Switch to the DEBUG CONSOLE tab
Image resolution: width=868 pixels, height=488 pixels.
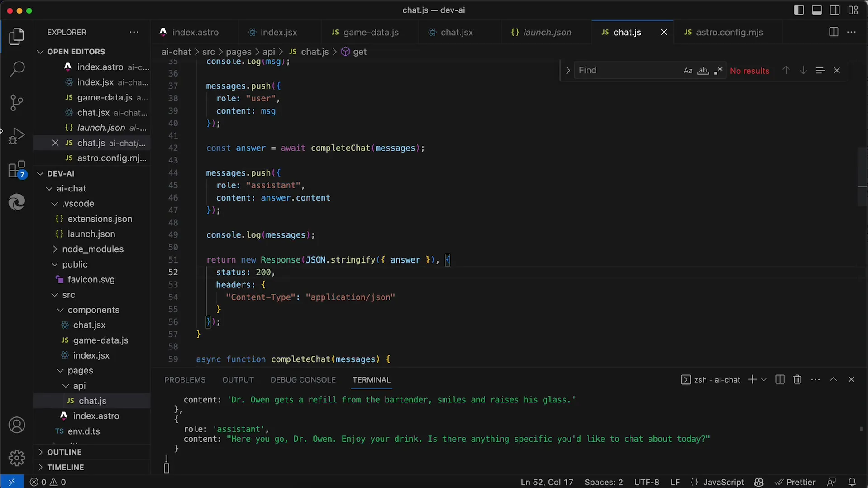click(303, 380)
